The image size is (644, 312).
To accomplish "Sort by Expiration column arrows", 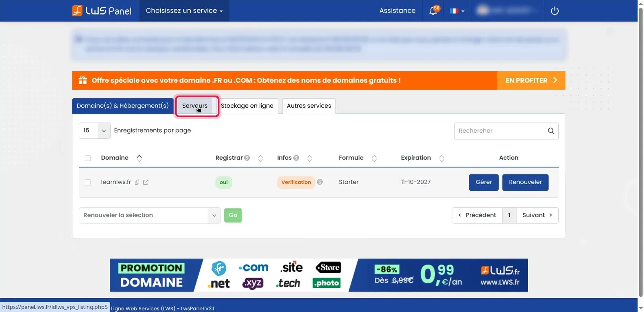I will click(442, 158).
